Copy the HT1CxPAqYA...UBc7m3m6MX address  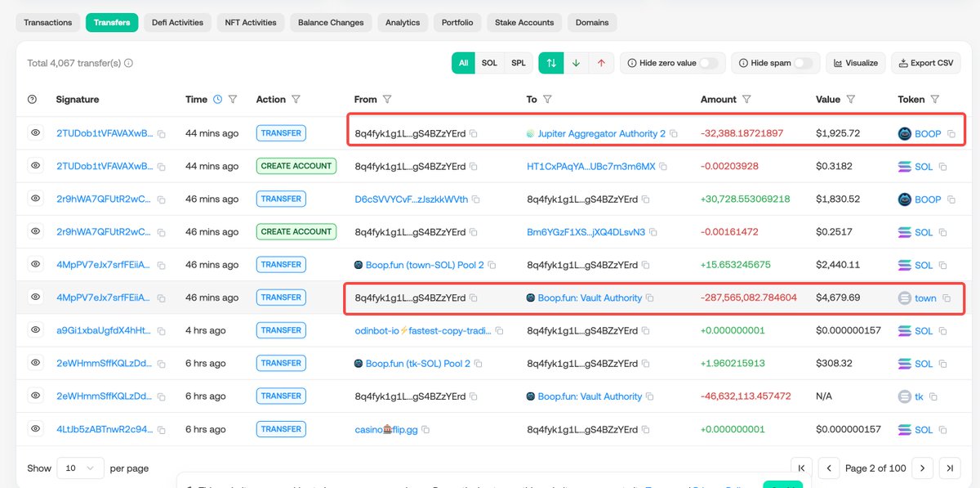[x=663, y=166]
